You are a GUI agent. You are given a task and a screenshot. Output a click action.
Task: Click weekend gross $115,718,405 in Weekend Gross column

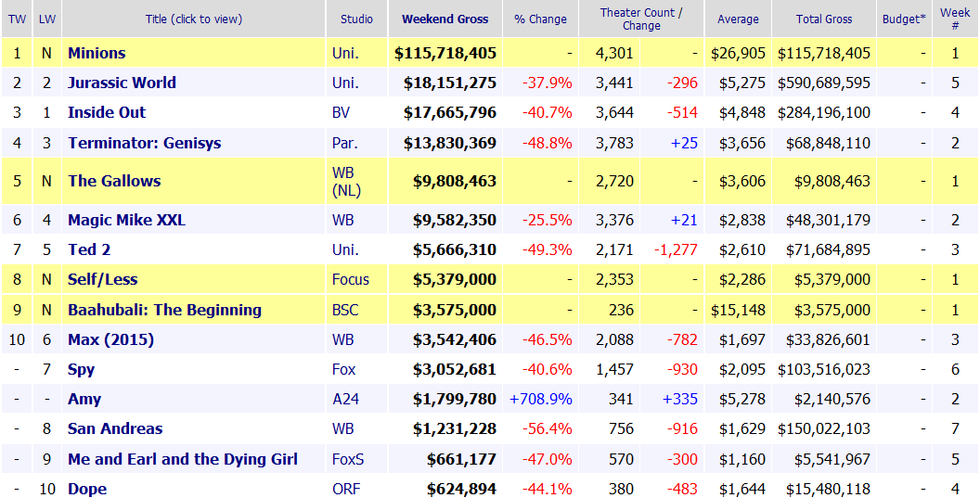pos(445,53)
